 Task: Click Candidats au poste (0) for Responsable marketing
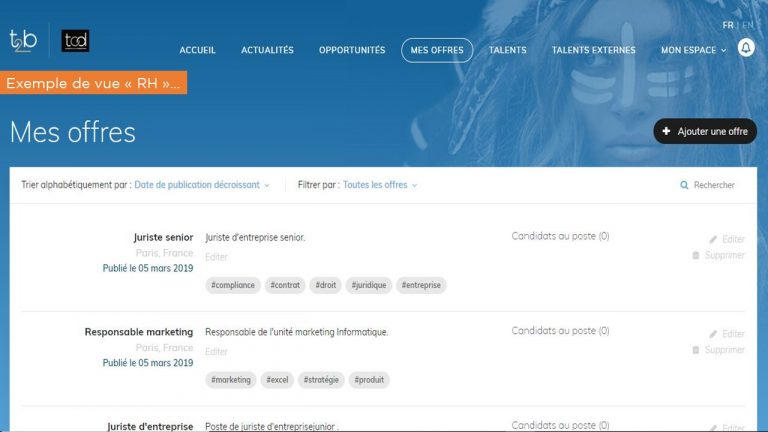[x=560, y=331]
